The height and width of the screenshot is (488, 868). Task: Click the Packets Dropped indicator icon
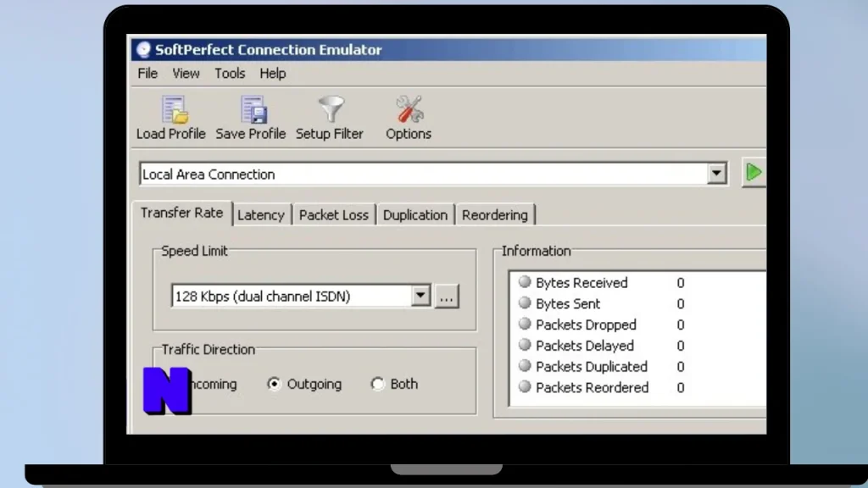click(x=524, y=324)
